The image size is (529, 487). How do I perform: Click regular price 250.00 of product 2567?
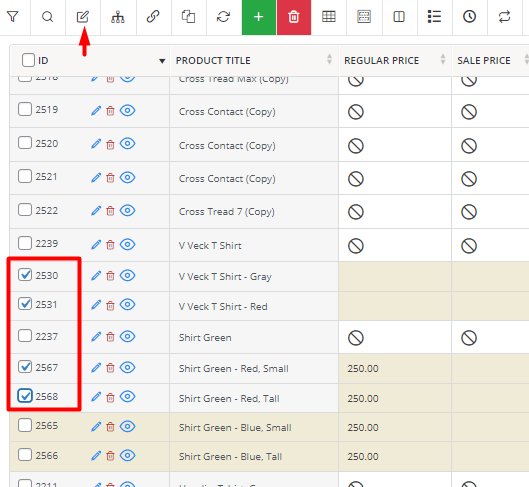tap(363, 369)
